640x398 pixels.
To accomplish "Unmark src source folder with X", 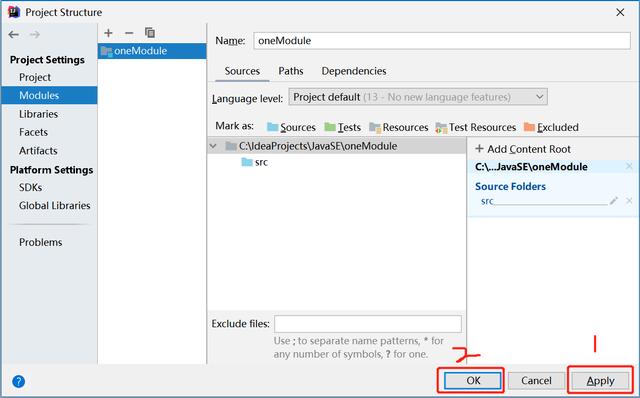I will point(629,200).
